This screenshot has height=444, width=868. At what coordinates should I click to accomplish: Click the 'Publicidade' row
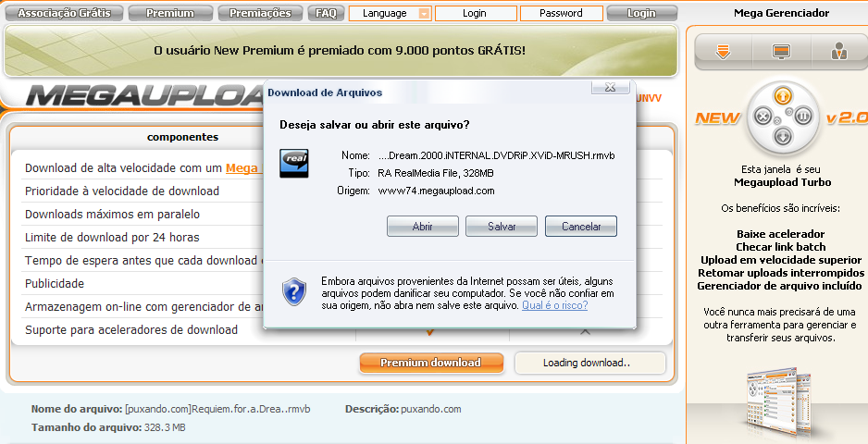point(55,283)
